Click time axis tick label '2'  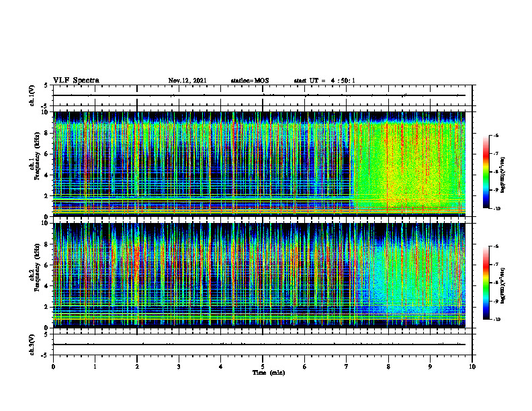[137, 367]
